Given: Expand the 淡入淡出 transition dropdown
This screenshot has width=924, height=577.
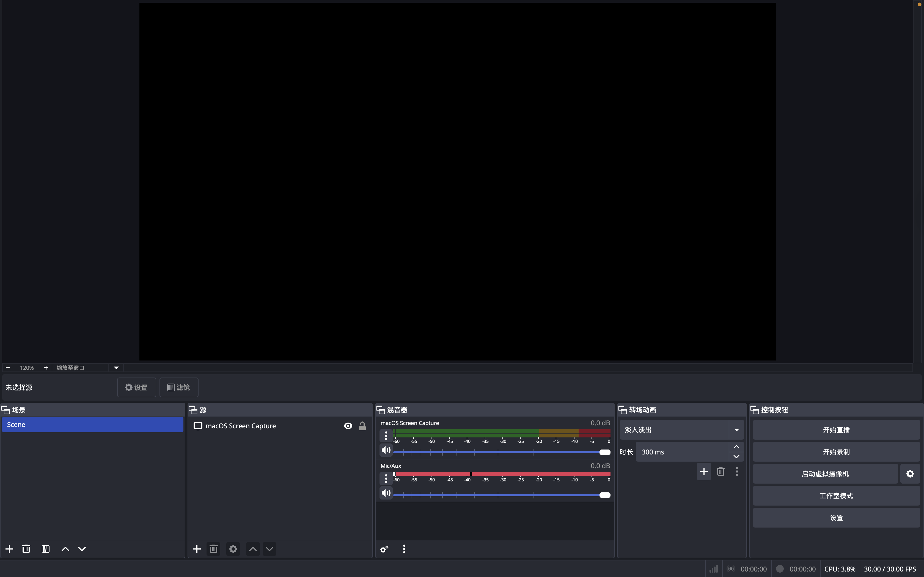Looking at the screenshot, I should click(x=736, y=430).
